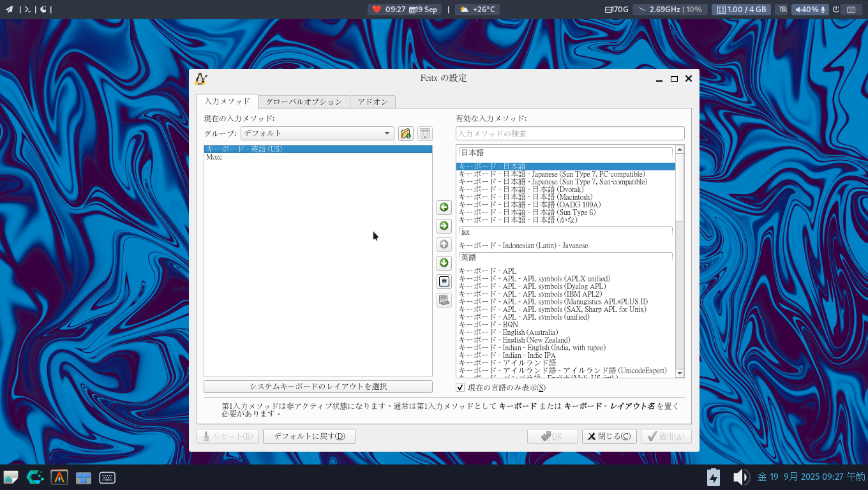
Task: Click the 入力メソッドの検索 search field
Action: pyautogui.click(x=569, y=133)
